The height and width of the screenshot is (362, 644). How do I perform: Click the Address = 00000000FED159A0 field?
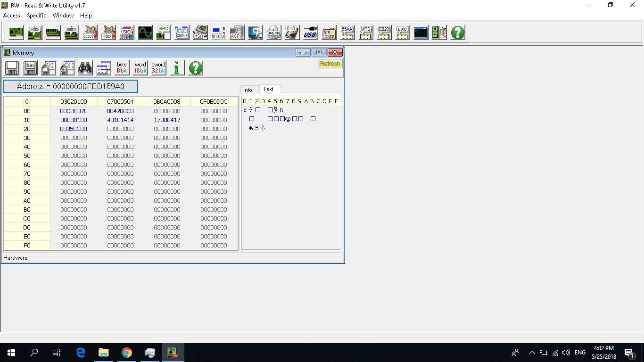tap(71, 86)
